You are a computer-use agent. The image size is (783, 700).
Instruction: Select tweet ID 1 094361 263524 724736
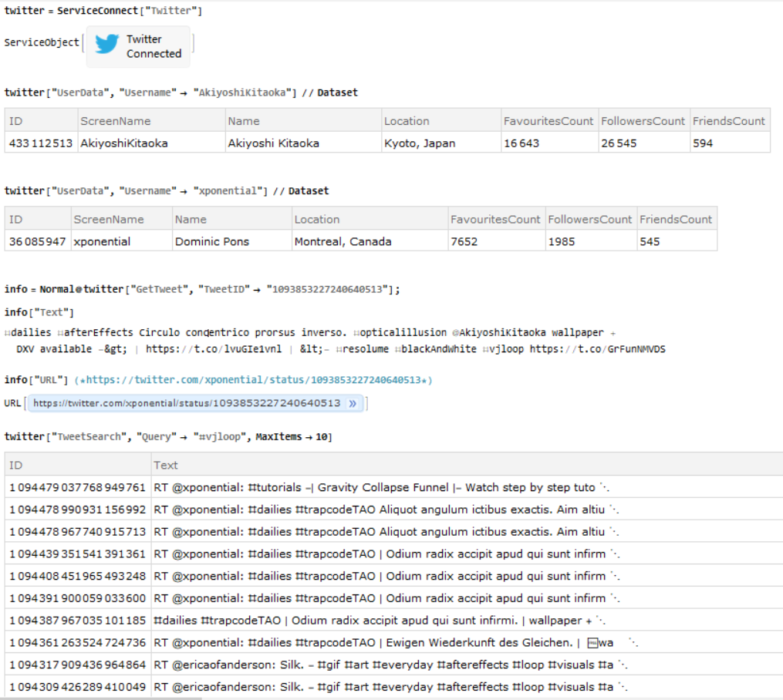(x=77, y=643)
